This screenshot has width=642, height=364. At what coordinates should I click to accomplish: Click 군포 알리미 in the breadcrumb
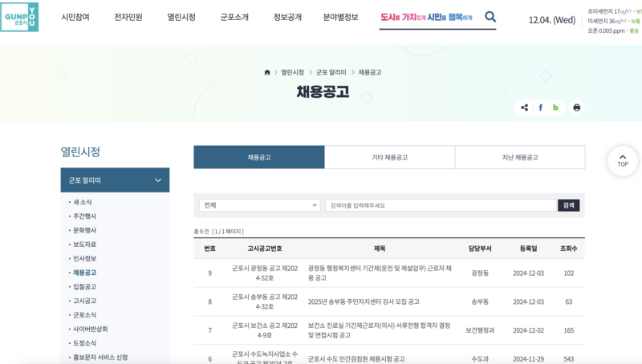(331, 72)
